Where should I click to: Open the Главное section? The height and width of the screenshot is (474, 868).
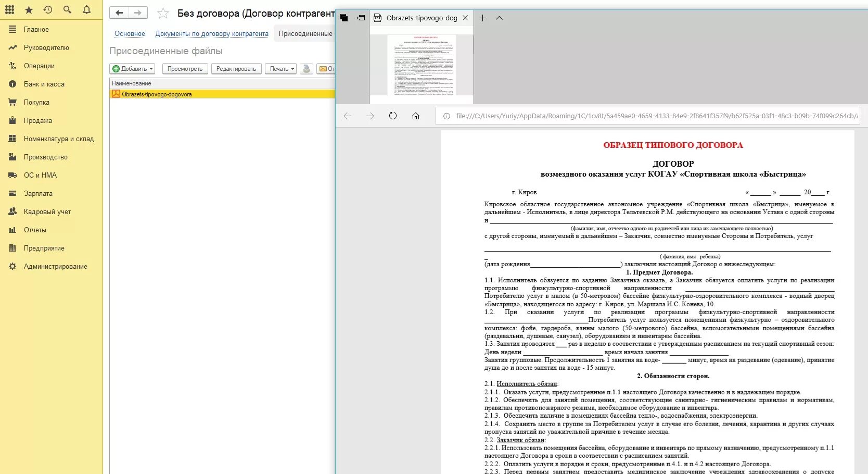point(36,30)
